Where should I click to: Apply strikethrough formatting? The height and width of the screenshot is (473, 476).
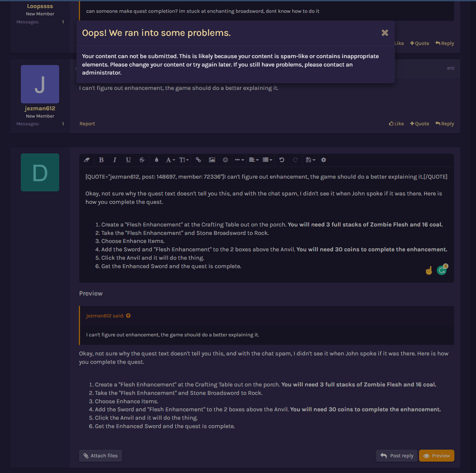click(142, 160)
